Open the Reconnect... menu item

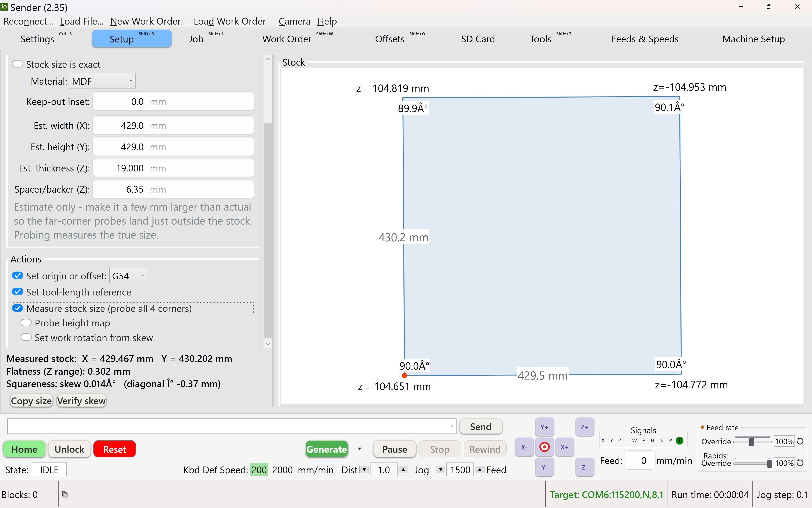coord(28,21)
